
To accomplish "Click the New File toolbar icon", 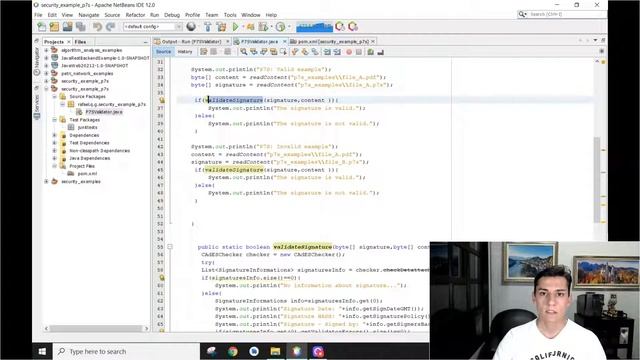I will coord(42,27).
